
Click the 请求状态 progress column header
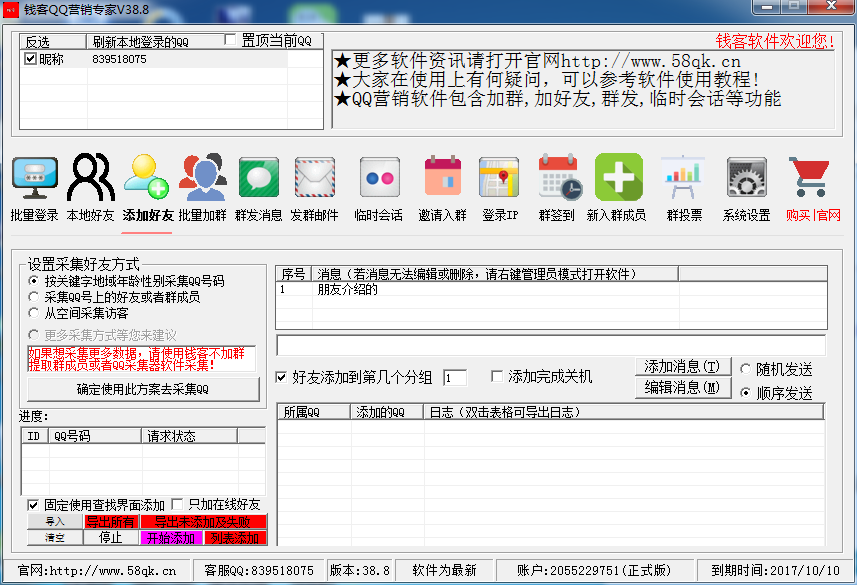coord(190,436)
